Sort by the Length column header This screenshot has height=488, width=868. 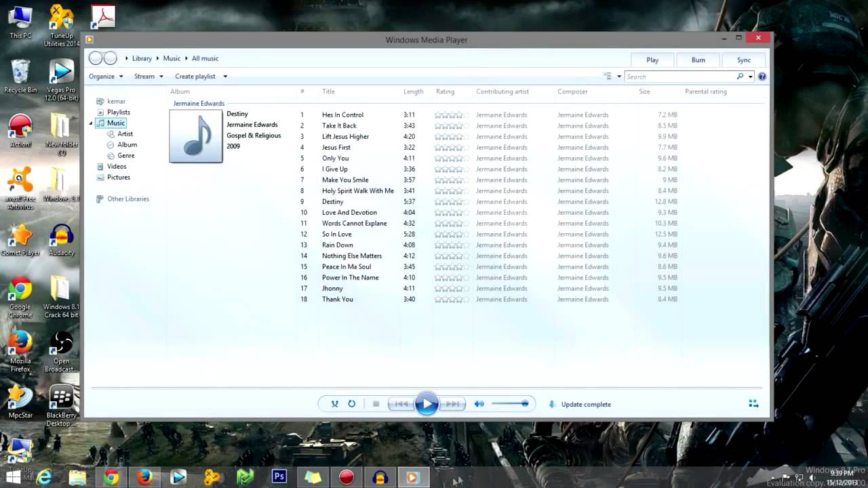[x=413, y=91]
